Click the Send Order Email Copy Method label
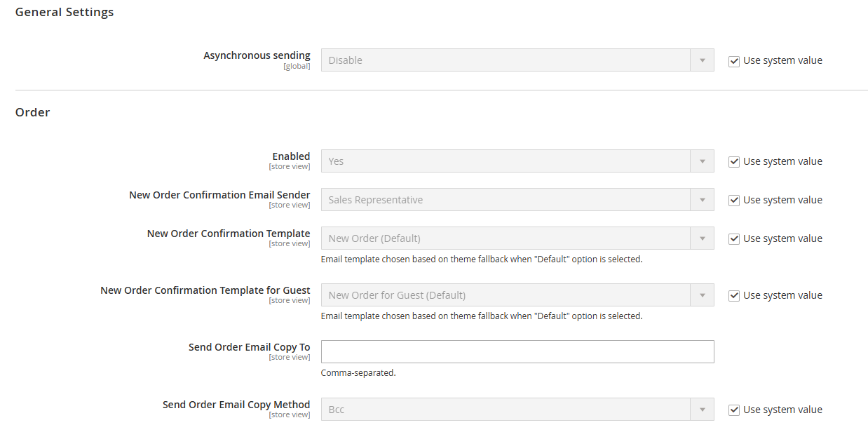Image resolution: width=868 pixels, height=432 pixels. (x=236, y=405)
